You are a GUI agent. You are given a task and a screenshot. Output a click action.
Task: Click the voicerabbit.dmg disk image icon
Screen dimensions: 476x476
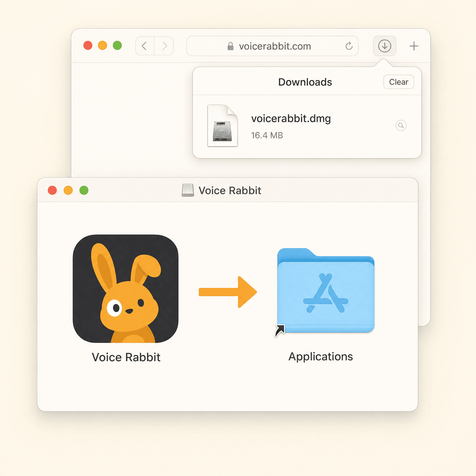tap(222, 126)
